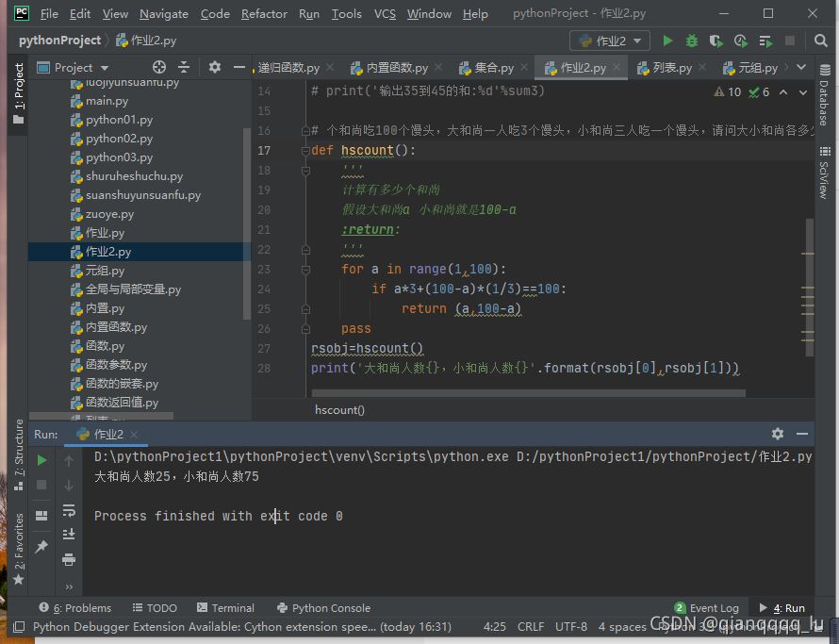This screenshot has width=839, height=644.
Task: Click the print icon in Run panel
Action: tap(69, 559)
